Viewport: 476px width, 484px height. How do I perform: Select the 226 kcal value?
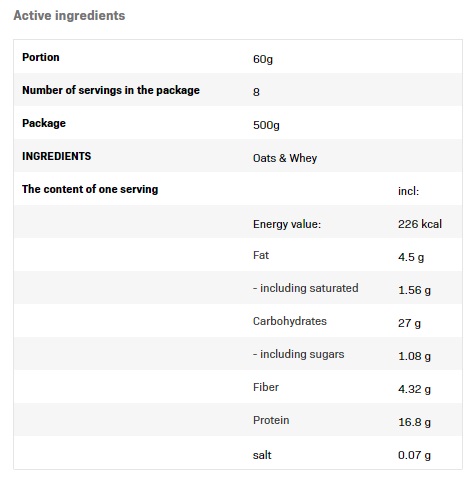click(x=420, y=224)
